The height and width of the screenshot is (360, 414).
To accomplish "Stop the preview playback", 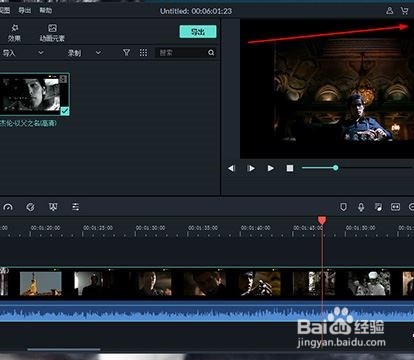I will pyautogui.click(x=290, y=168).
